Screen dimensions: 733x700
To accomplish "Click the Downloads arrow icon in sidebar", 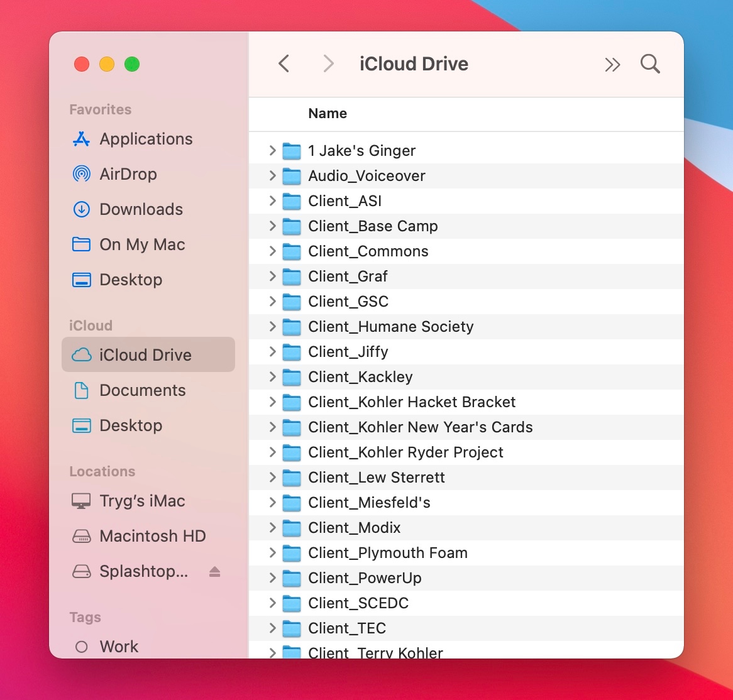I will 81,209.
